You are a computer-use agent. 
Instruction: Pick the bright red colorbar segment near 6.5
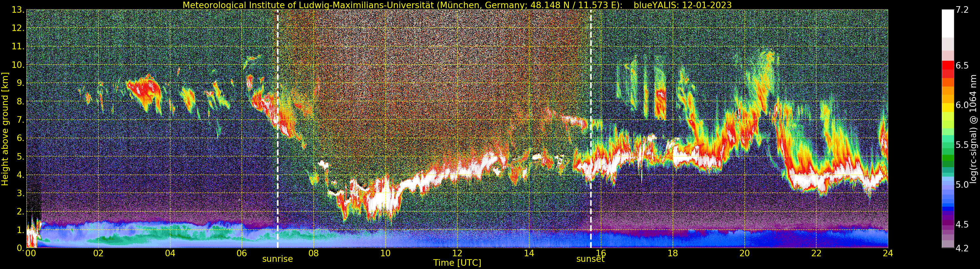tap(948, 65)
